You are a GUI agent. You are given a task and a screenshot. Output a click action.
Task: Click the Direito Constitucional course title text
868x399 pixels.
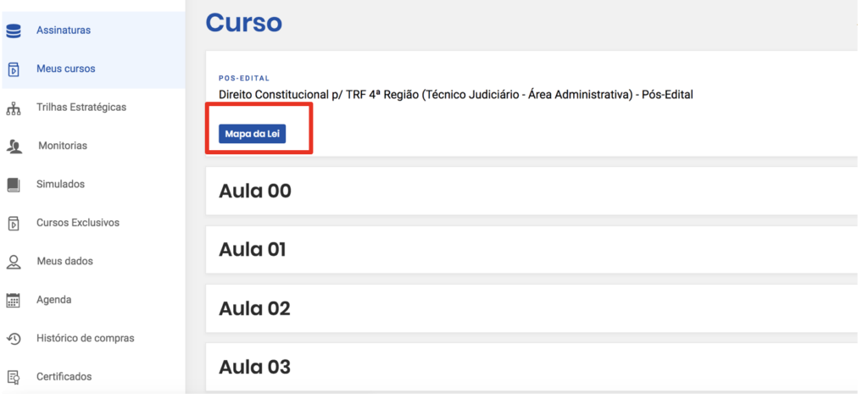[455, 95]
